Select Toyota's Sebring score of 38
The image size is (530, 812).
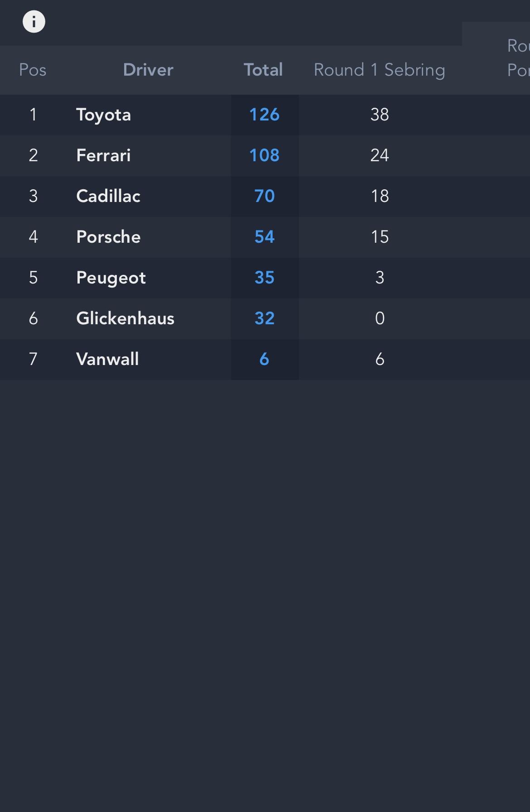tap(380, 115)
